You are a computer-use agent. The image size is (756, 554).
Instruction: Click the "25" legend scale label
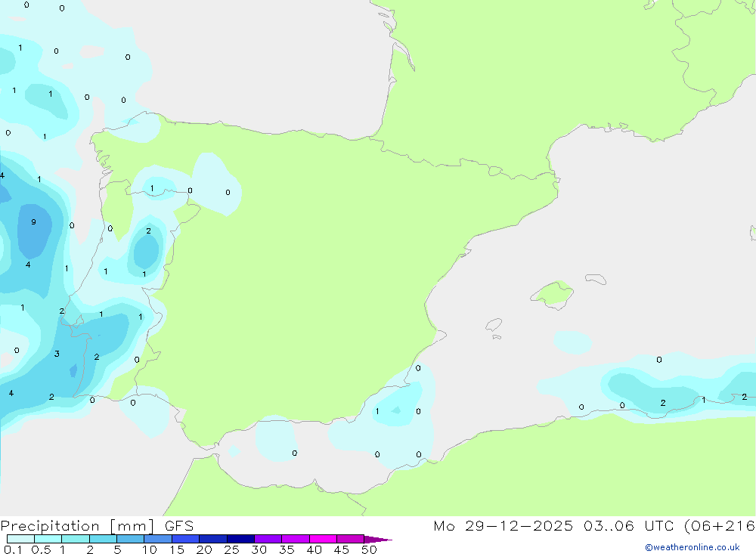tap(232, 549)
